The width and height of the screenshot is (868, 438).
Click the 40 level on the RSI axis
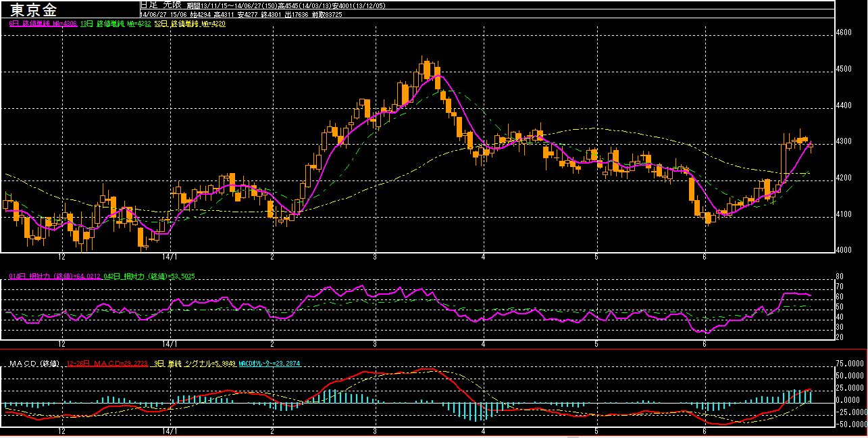[x=839, y=316]
